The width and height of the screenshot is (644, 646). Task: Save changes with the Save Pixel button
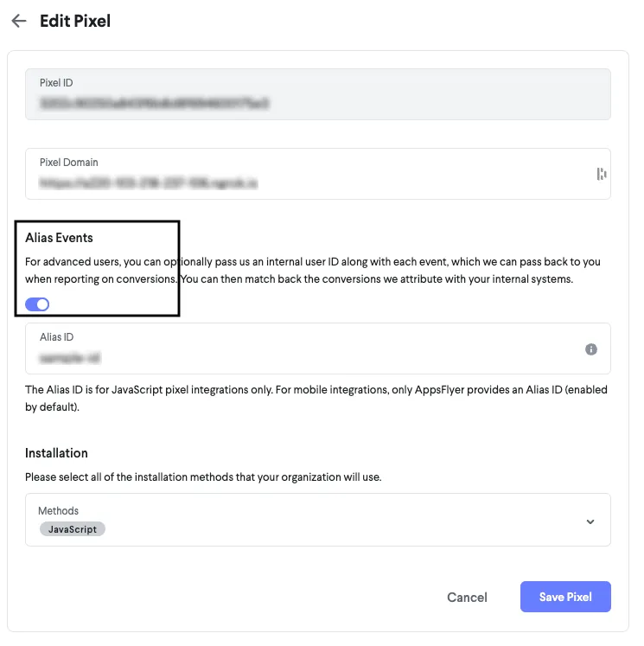[x=565, y=597]
